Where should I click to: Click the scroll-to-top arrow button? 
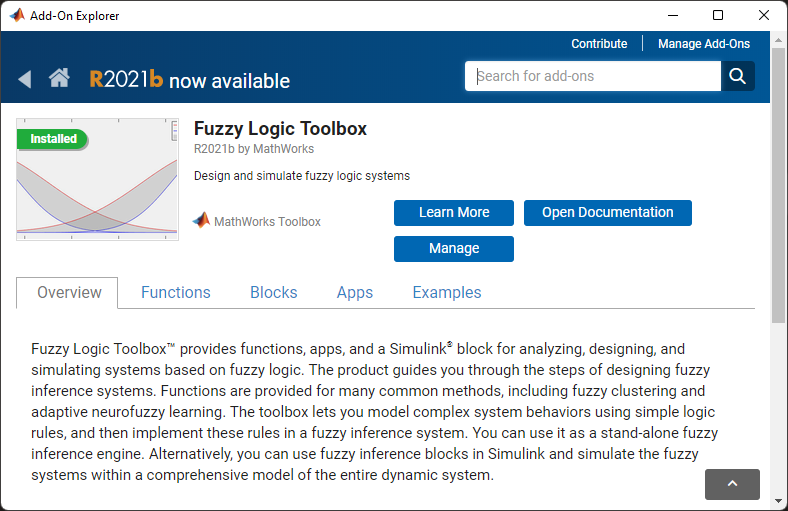tap(732, 484)
